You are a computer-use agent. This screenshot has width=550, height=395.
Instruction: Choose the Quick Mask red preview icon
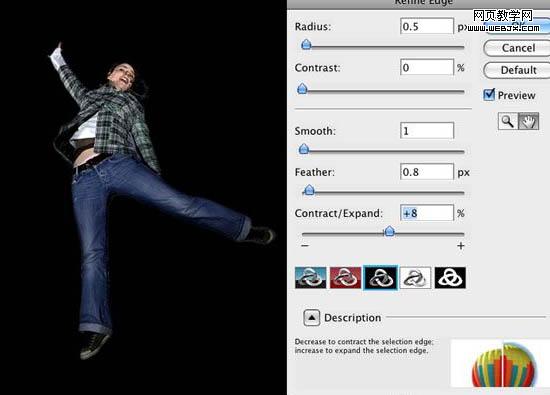pos(346,277)
